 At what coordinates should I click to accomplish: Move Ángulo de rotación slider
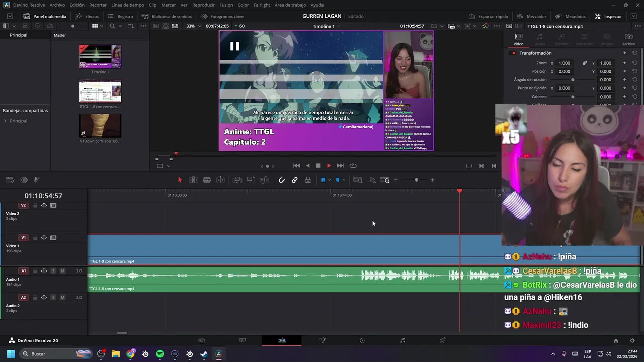coord(573,80)
